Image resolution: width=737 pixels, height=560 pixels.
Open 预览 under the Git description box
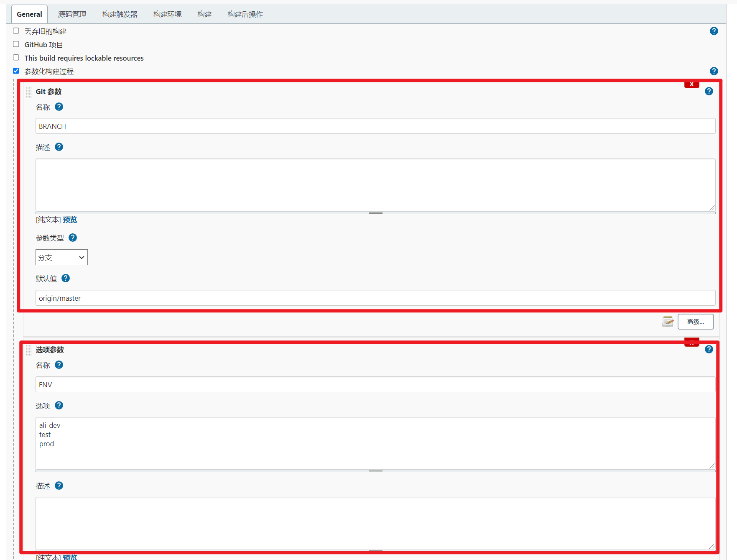[x=70, y=220]
